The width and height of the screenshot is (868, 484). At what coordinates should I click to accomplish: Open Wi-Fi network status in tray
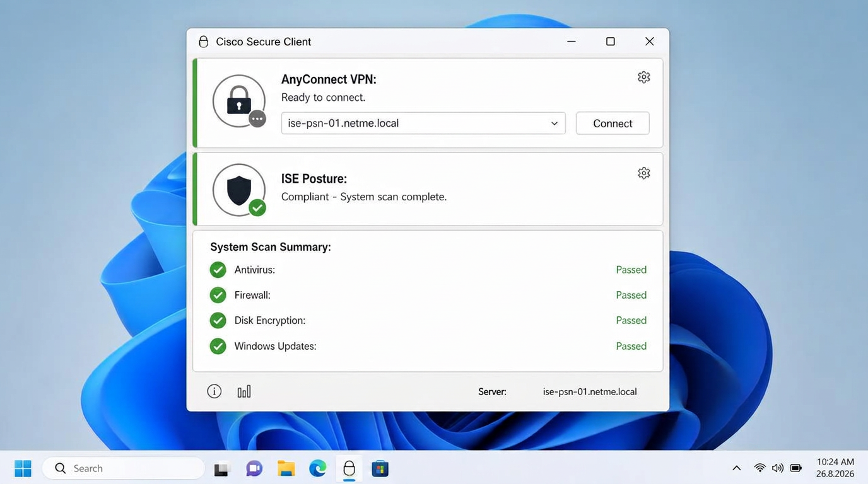click(x=760, y=468)
